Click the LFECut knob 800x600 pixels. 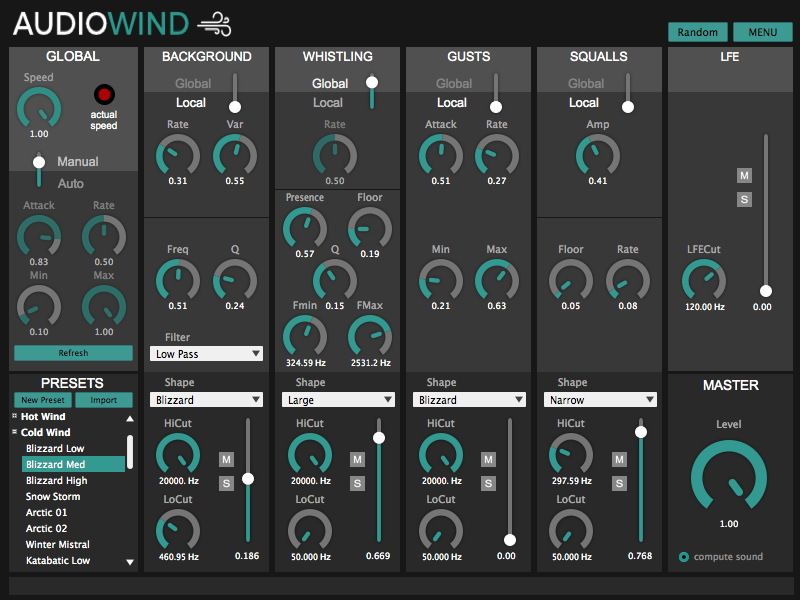pos(704,281)
